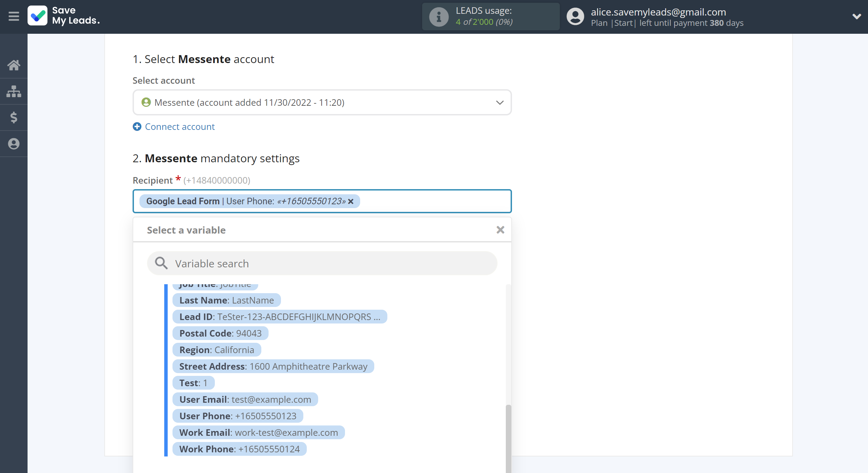The width and height of the screenshot is (868, 473).
Task: Click the variable list scrollbar thumb
Action: click(x=508, y=439)
